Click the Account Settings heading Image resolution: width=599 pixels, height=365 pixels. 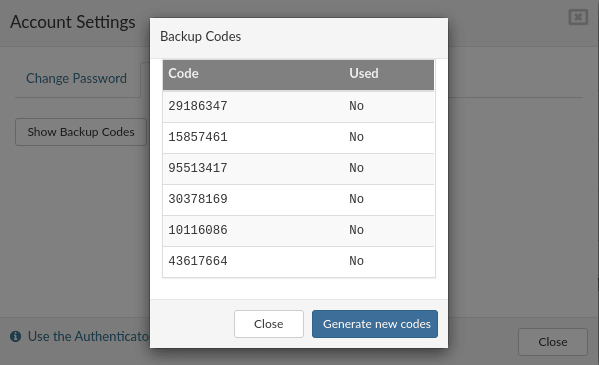coord(73,22)
